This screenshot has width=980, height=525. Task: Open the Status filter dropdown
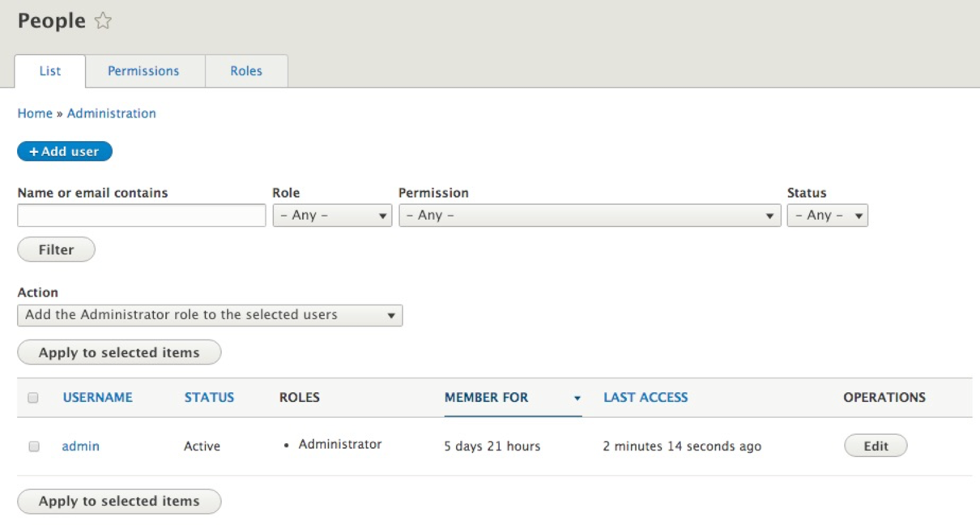coord(827,216)
